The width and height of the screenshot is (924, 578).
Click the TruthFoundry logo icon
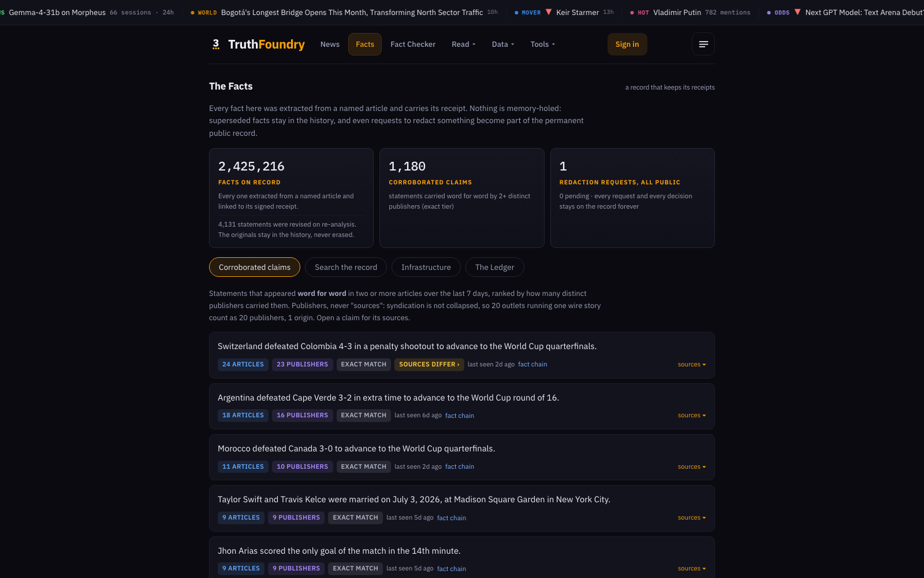(216, 44)
